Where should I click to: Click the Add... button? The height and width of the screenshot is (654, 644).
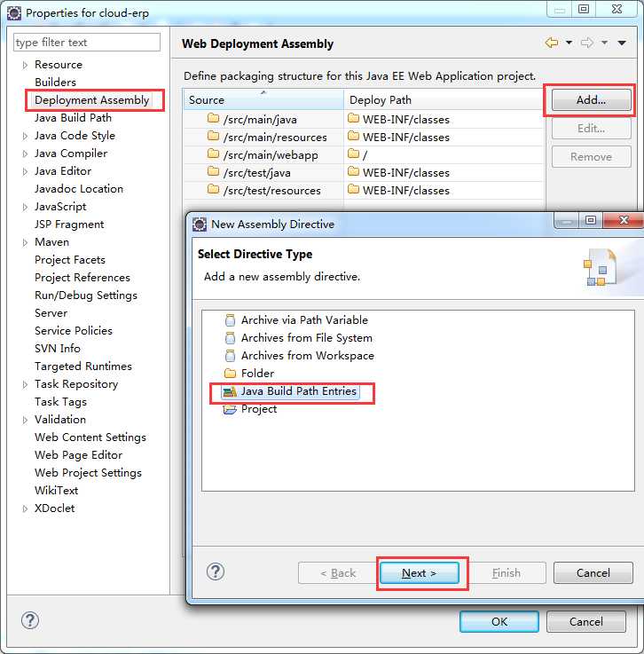click(x=591, y=100)
